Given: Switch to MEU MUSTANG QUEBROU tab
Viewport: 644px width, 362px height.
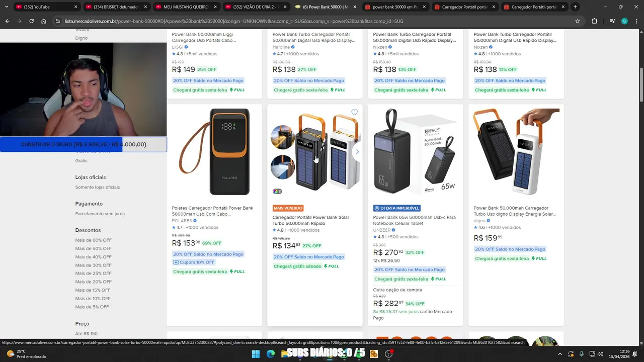Looking at the screenshot, I should (185, 7).
